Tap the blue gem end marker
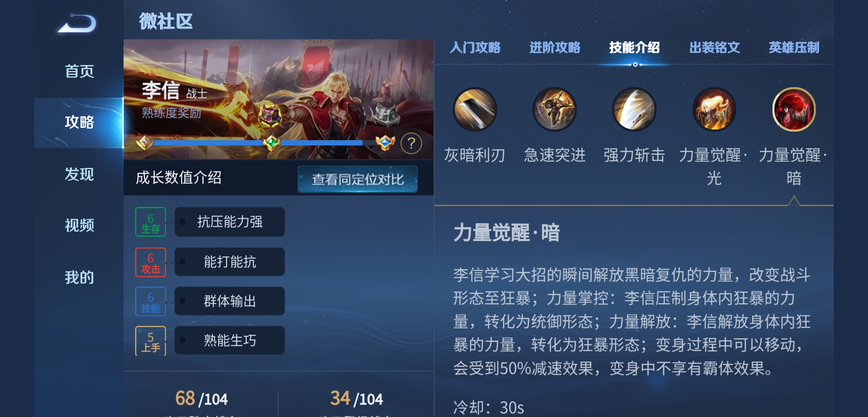 pyautogui.click(x=385, y=143)
